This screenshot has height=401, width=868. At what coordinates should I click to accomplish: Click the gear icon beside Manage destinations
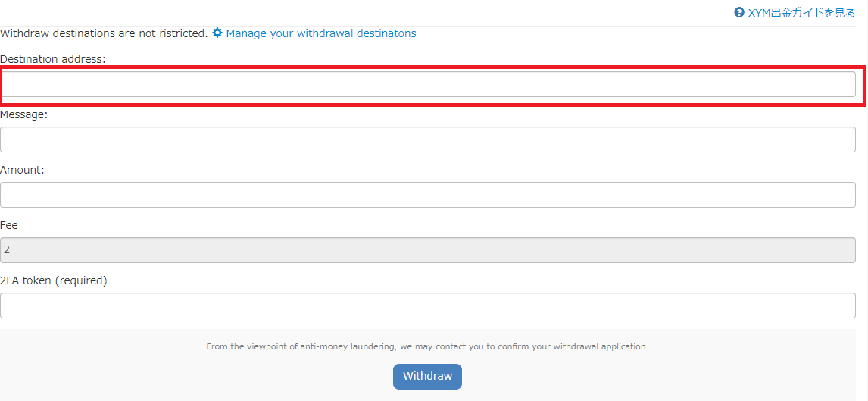[x=217, y=33]
